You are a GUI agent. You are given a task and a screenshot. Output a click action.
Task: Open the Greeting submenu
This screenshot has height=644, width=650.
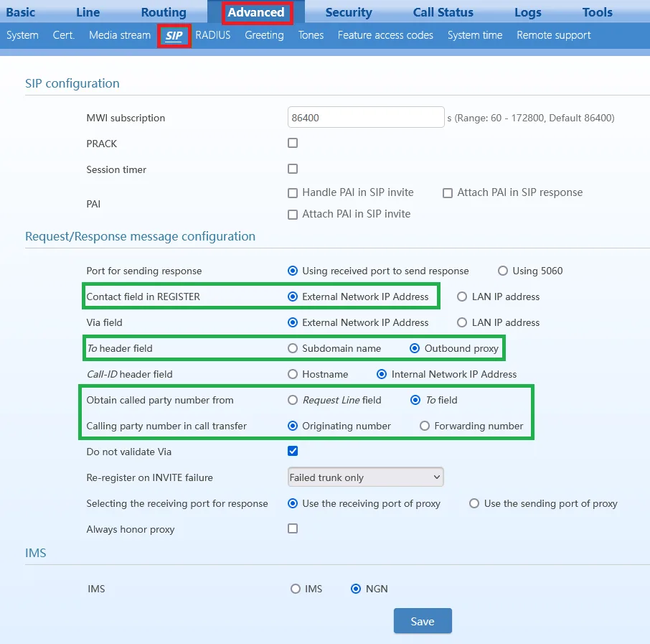point(264,35)
